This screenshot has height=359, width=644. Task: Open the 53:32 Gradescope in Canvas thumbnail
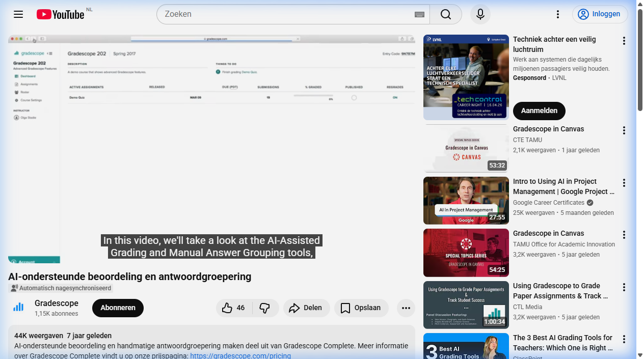point(466,149)
